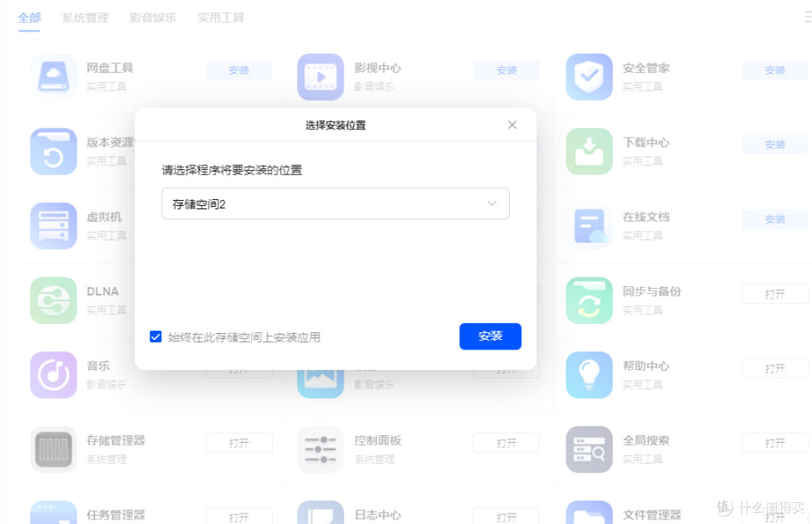Open the 存储空间2 location dropdown
The width and height of the screenshot is (812, 524).
(335, 204)
